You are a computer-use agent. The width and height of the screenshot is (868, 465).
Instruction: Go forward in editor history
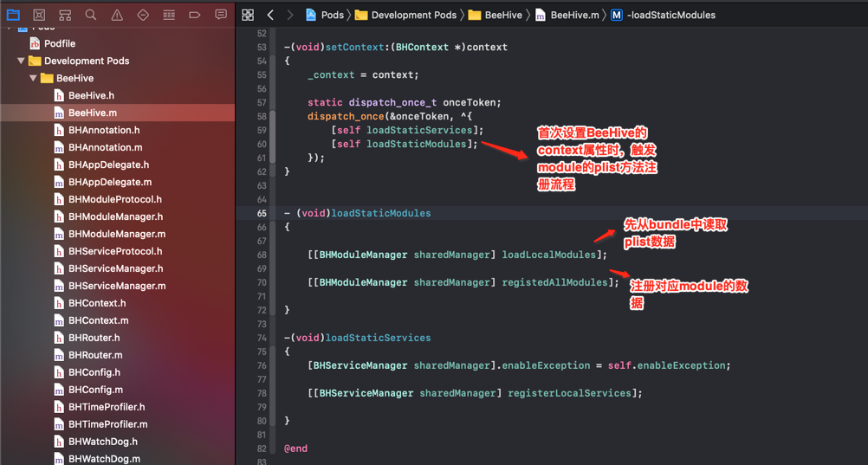[290, 15]
